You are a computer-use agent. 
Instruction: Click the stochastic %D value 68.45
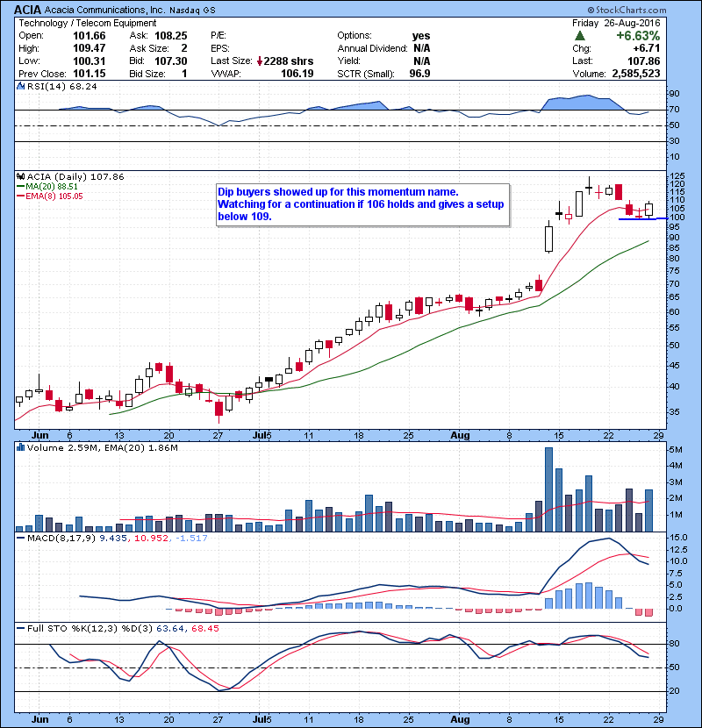pos(204,628)
